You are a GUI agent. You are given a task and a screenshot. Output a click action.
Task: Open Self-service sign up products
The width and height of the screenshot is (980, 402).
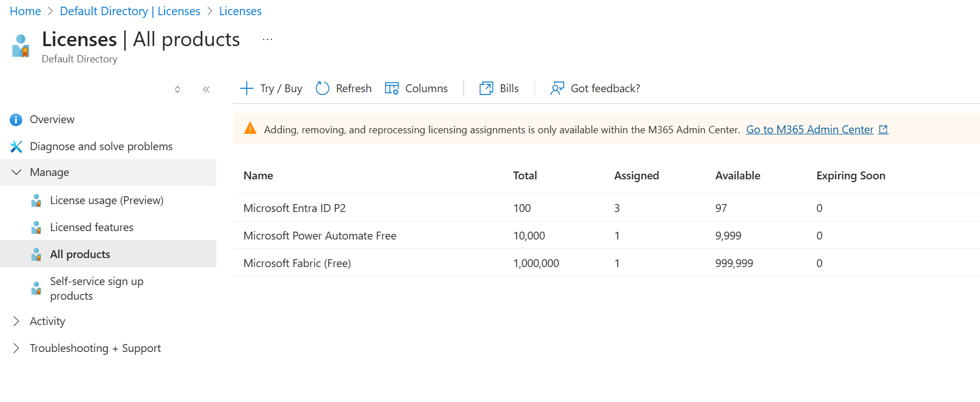pyautogui.click(x=96, y=288)
